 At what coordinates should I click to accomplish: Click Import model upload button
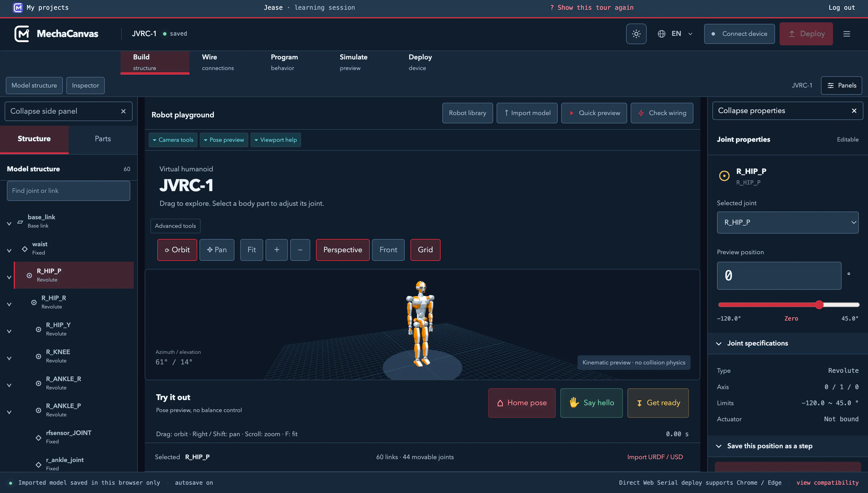527,113
